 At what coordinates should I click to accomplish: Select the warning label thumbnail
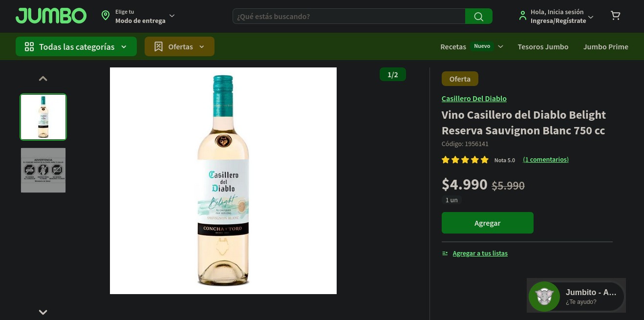43,170
